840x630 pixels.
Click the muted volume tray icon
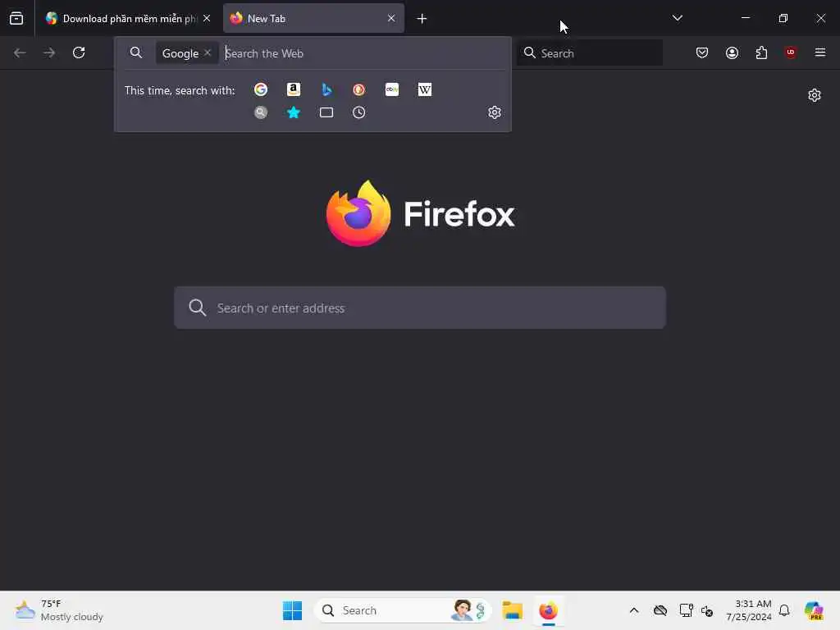(x=707, y=610)
